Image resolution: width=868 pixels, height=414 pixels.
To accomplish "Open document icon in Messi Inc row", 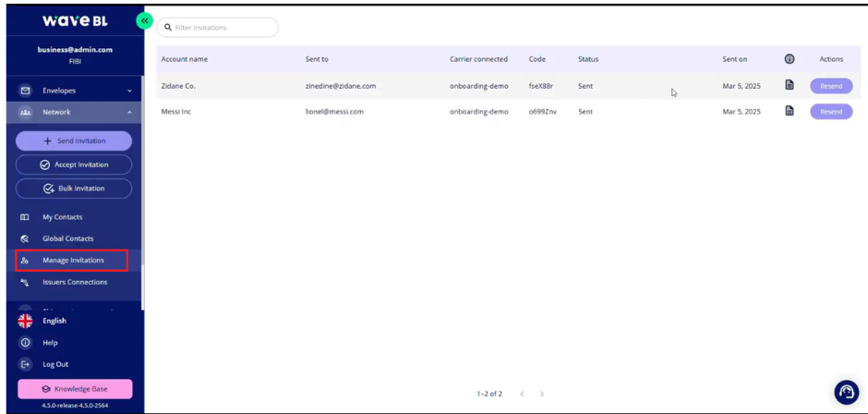I will point(790,111).
